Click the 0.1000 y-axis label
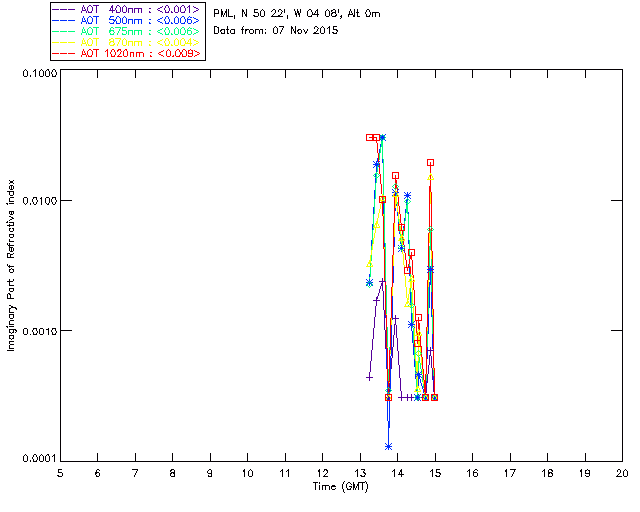This screenshot has width=640, height=512. (x=39, y=73)
